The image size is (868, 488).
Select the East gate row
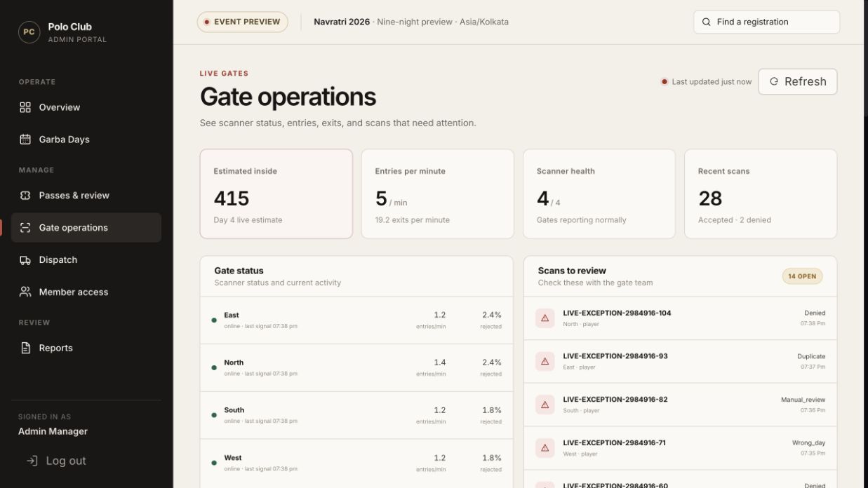click(x=356, y=320)
